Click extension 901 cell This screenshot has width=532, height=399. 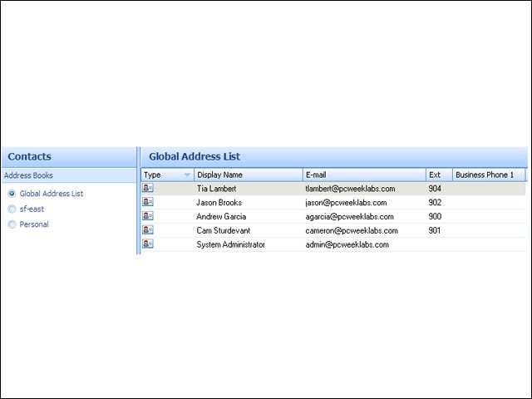click(x=434, y=231)
